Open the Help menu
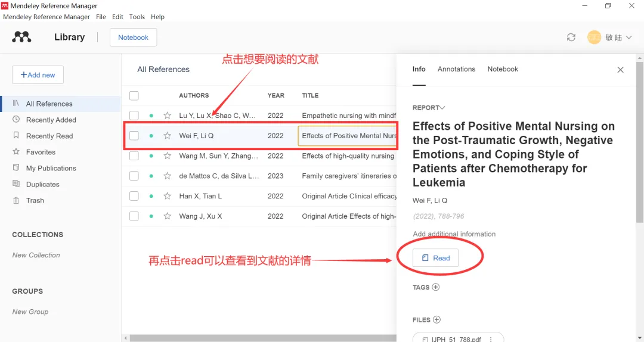 [157, 17]
